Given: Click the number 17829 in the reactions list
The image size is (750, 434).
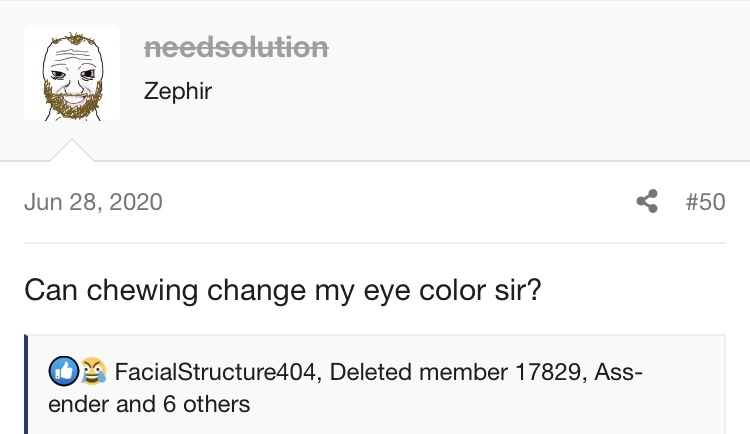Looking at the screenshot, I should click(550, 372).
